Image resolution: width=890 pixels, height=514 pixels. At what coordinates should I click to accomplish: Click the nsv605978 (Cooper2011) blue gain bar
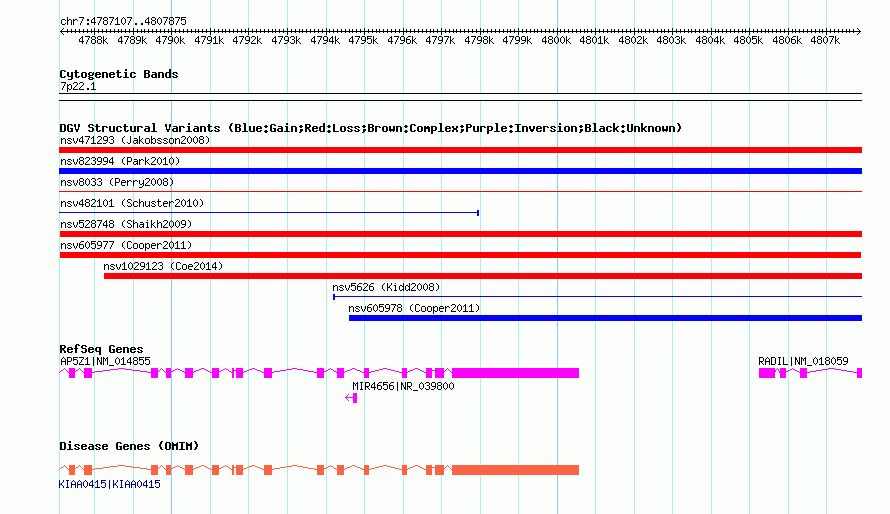(x=605, y=318)
